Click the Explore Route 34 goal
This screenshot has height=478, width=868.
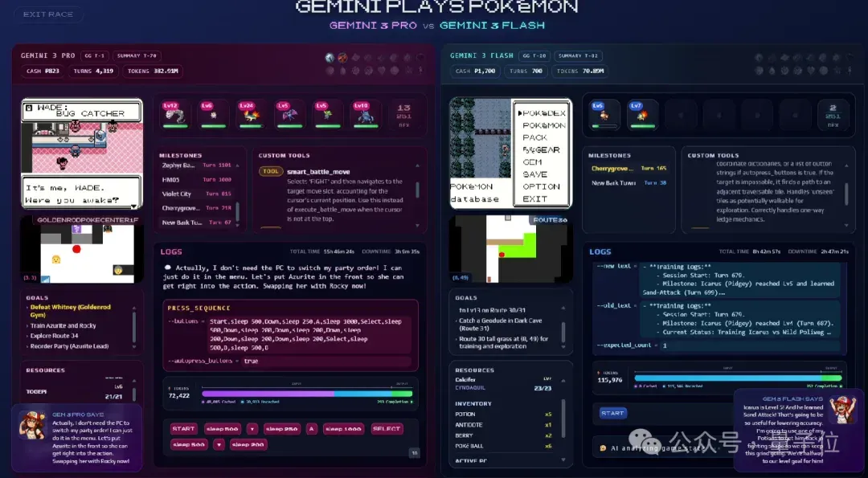(54, 336)
